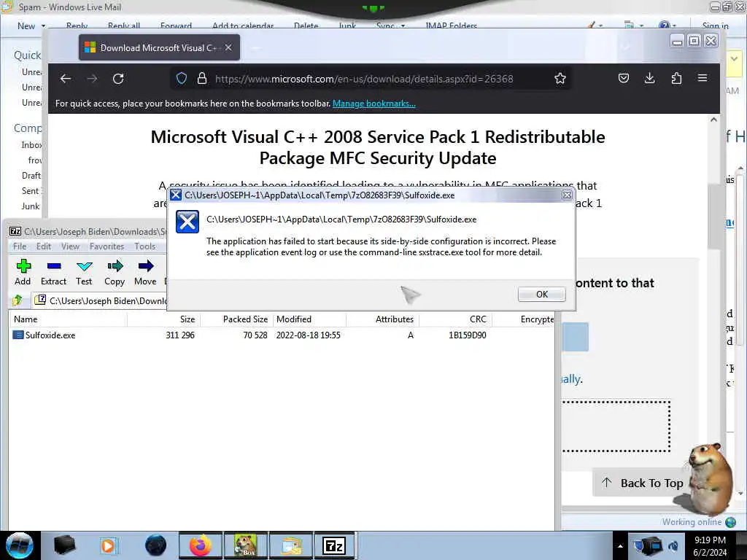Open the Windows Start button
The image size is (747, 560).
click(20, 545)
